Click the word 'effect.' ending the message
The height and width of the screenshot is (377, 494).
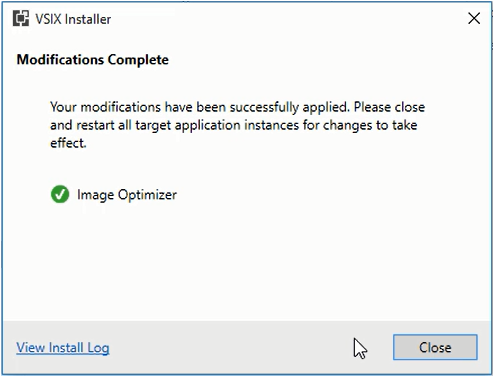pos(68,143)
